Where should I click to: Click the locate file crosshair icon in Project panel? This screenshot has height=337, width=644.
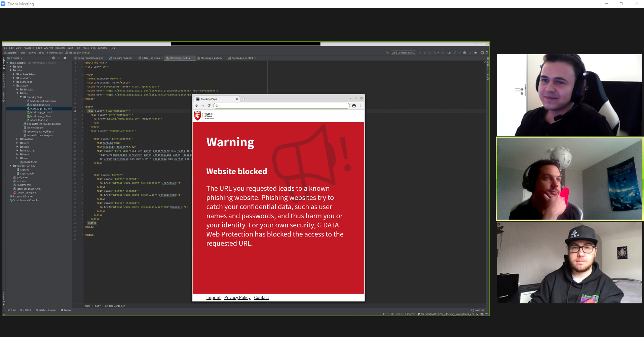tap(53, 58)
